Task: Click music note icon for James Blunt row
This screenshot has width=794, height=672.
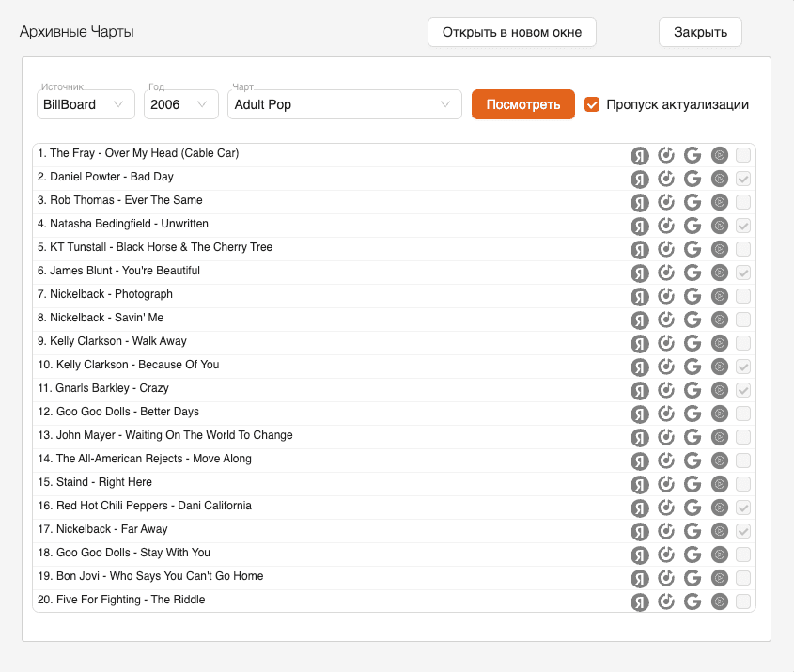Action: coord(666,273)
